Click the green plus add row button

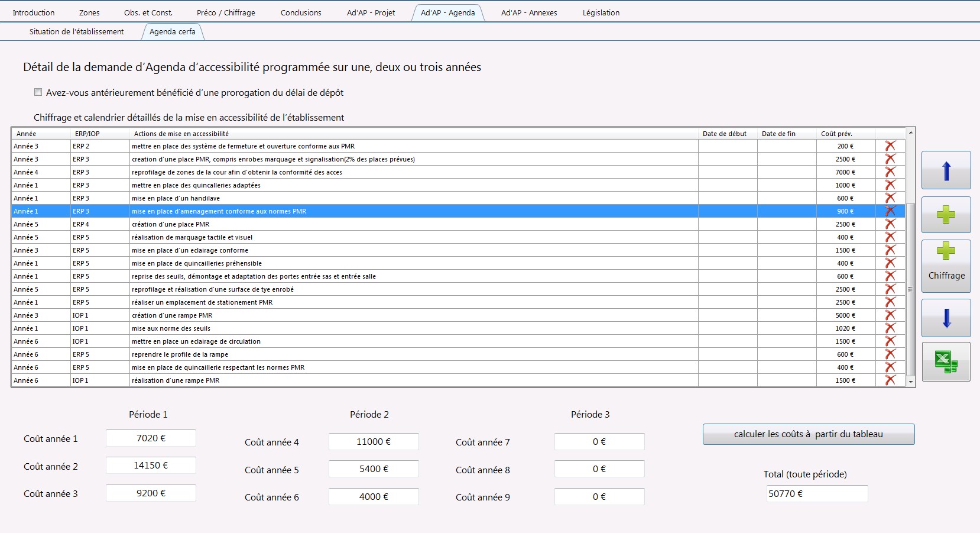coord(946,215)
